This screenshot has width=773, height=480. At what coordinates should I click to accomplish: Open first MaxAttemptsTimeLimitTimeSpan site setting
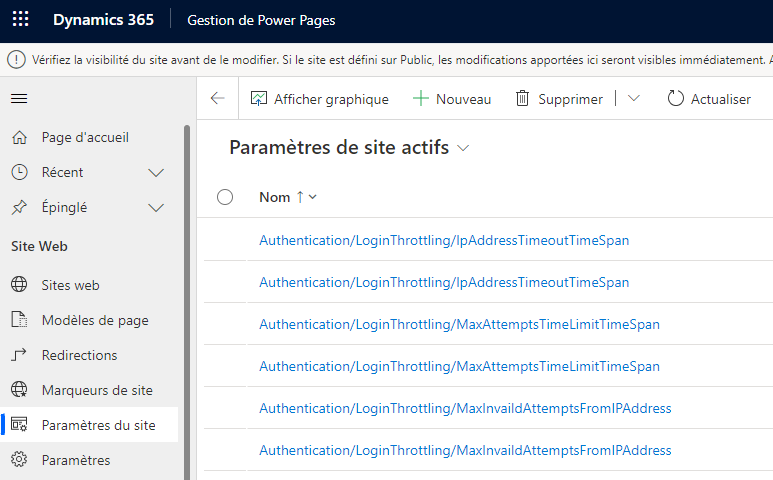point(459,324)
